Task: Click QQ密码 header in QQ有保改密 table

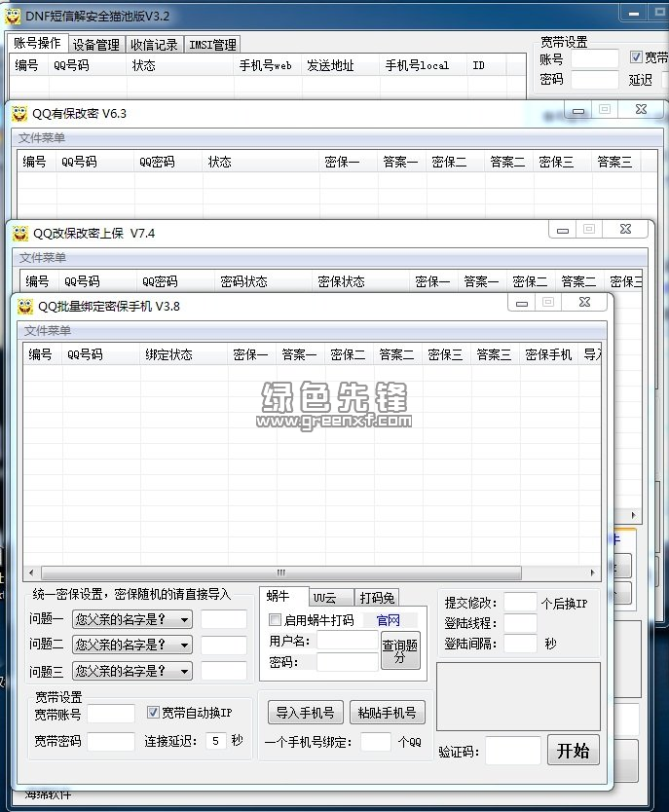Action: tap(168, 162)
